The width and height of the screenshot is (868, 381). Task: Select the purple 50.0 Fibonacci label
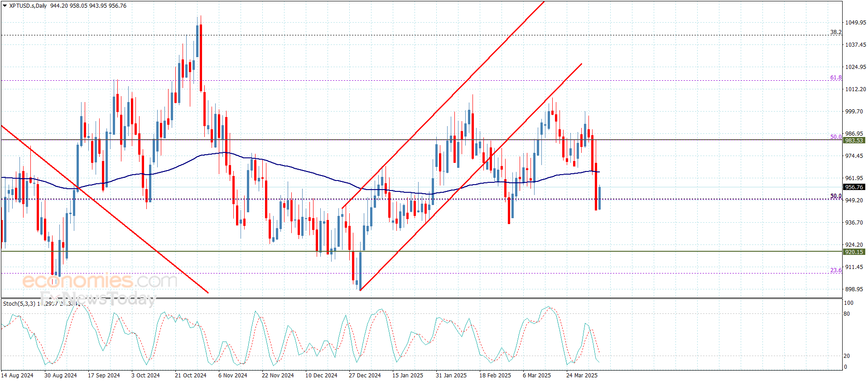tap(836, 137)
